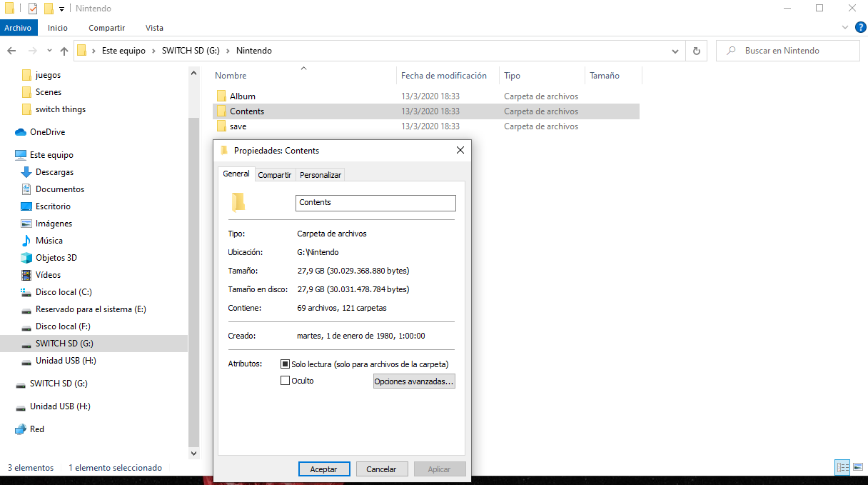Open Música note icon in sidebar
This screenshot has height=485, width=868.
pos(26,241)
